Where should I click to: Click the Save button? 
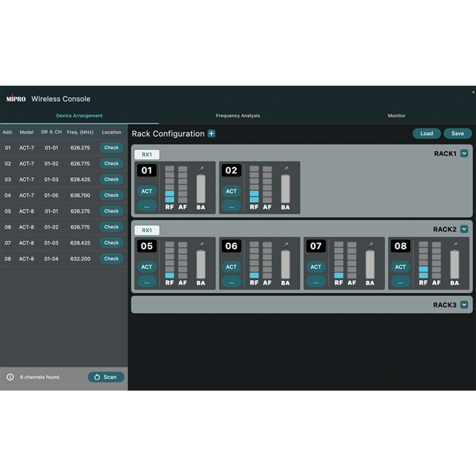(x=458, y=134)
